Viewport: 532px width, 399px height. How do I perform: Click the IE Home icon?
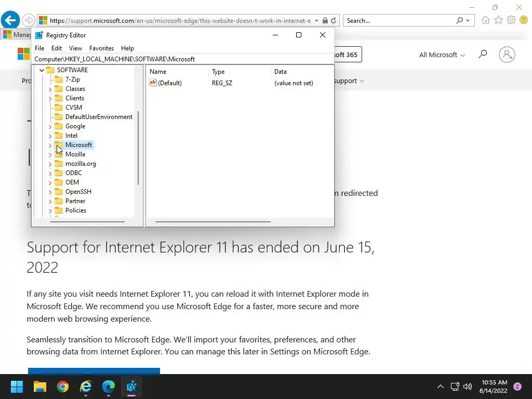point(486,20)
